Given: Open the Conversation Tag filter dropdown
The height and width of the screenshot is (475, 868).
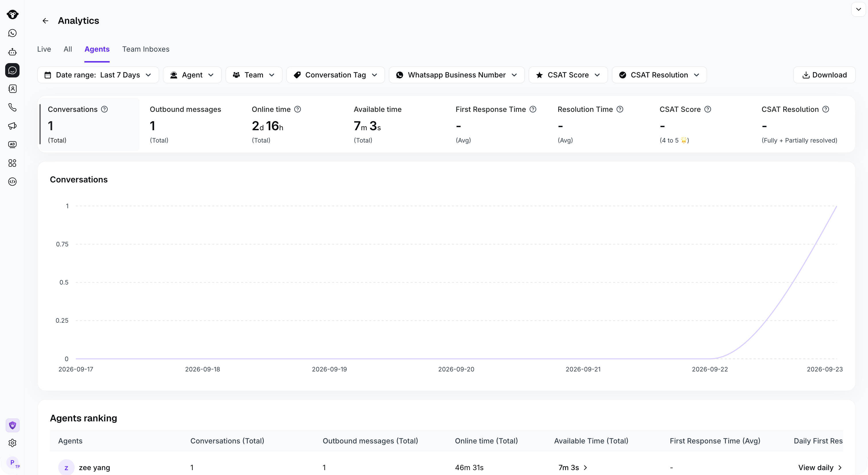Looking at the screenshot, I should (335, 75).
